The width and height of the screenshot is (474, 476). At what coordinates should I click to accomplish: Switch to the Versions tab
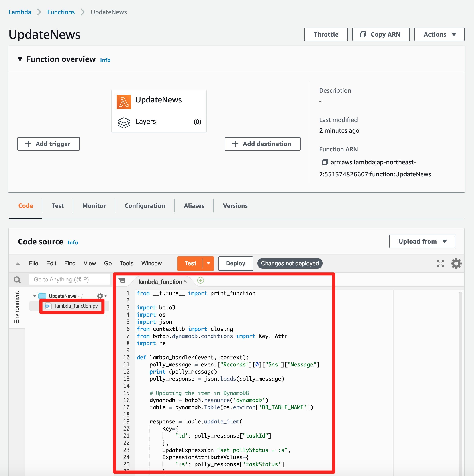[235, 206]
